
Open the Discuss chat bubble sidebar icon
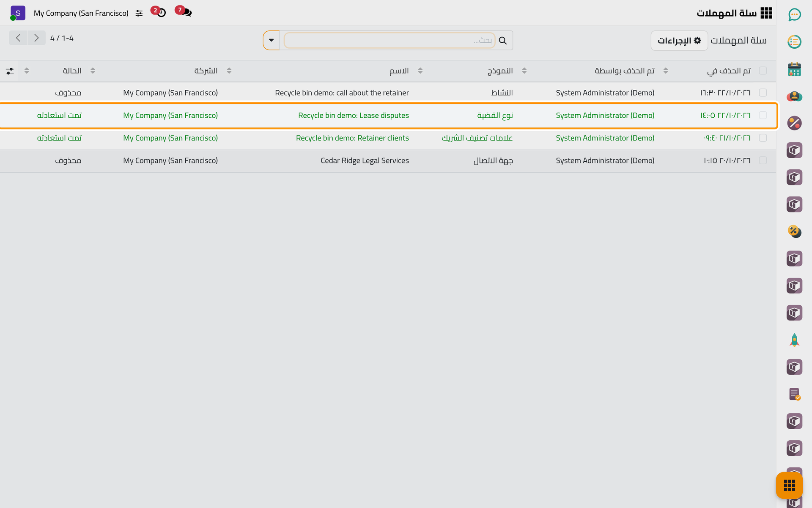(x=794, y=14)
